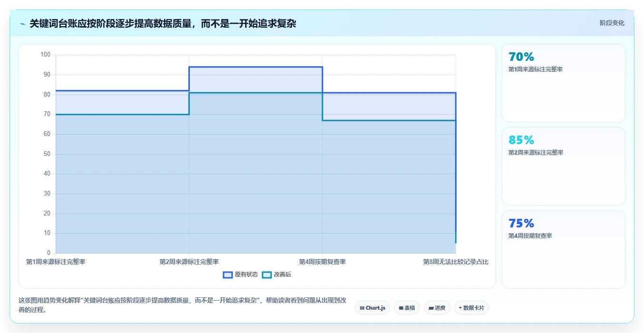Click x-axis label 第2周来源标注完整率
The height and width of the screenshot is (333, 644).
[x=189, y=262]
